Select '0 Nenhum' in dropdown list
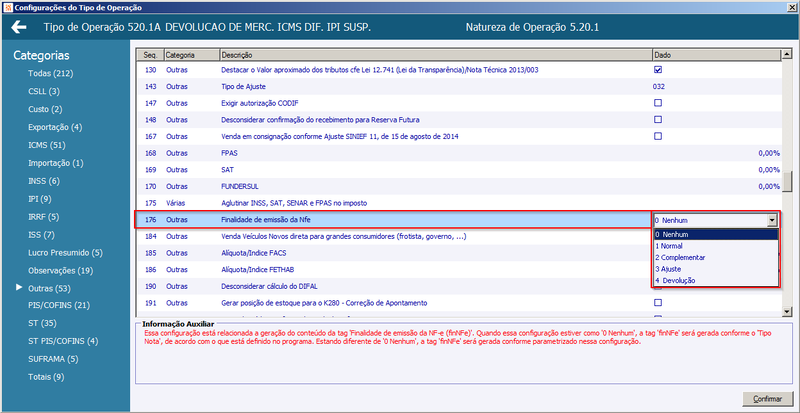800x413 pixels. 716,234
